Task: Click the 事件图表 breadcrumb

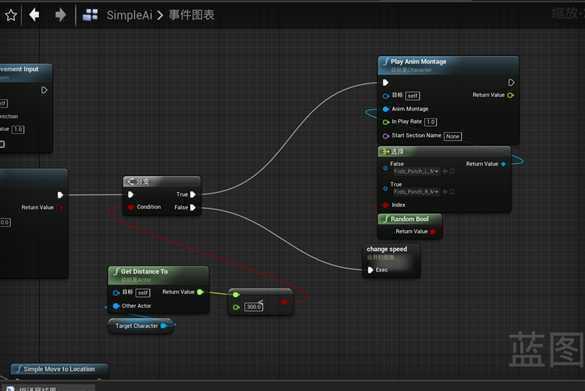Action: tap(192, 15)
